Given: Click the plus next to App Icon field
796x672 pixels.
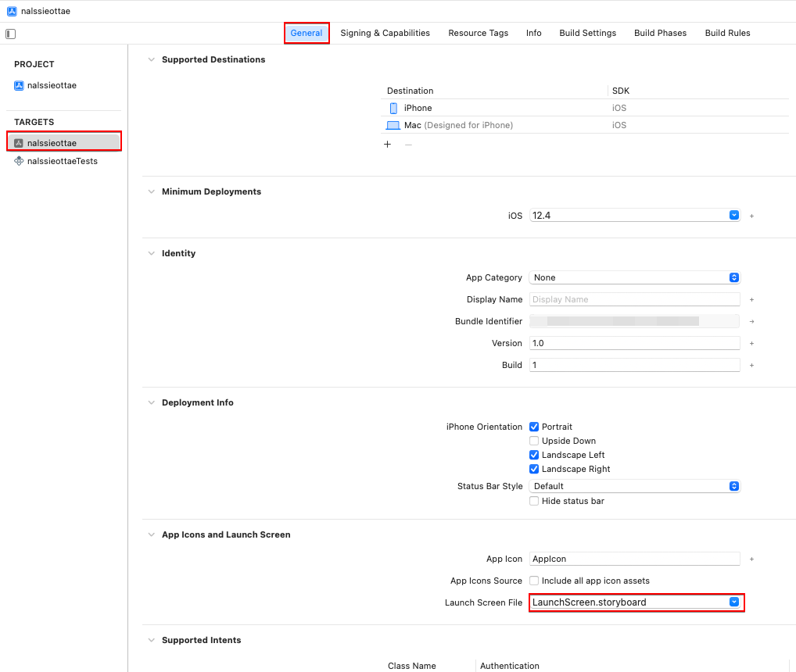Looking at the screenshot, I should 752,559.
